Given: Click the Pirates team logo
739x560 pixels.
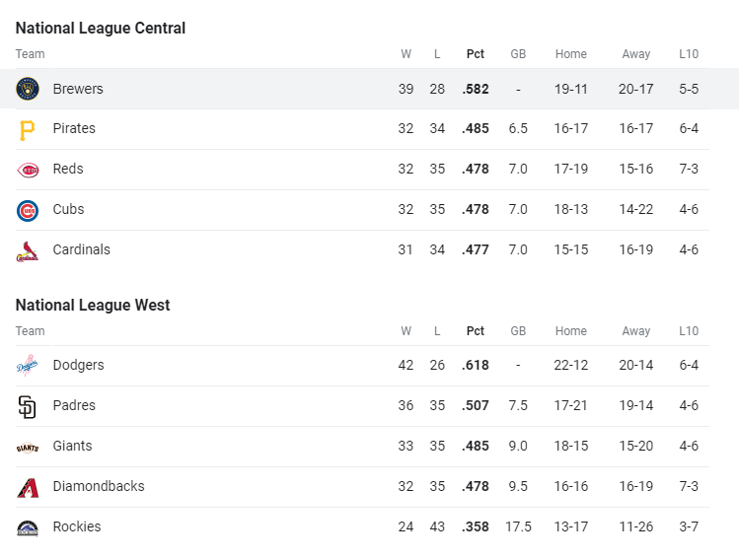Looking at the screenshot, I should tap(28, 129).
